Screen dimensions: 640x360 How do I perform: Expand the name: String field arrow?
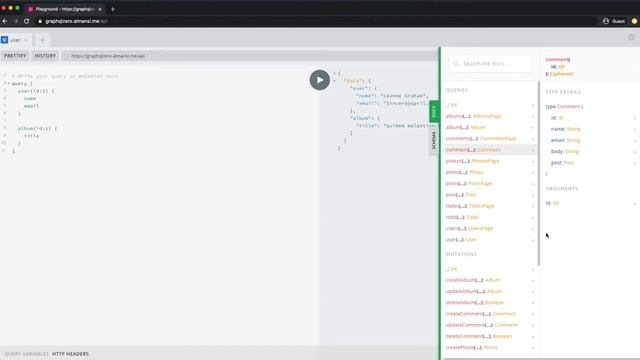pyautogui.click(x=635, y=129)
